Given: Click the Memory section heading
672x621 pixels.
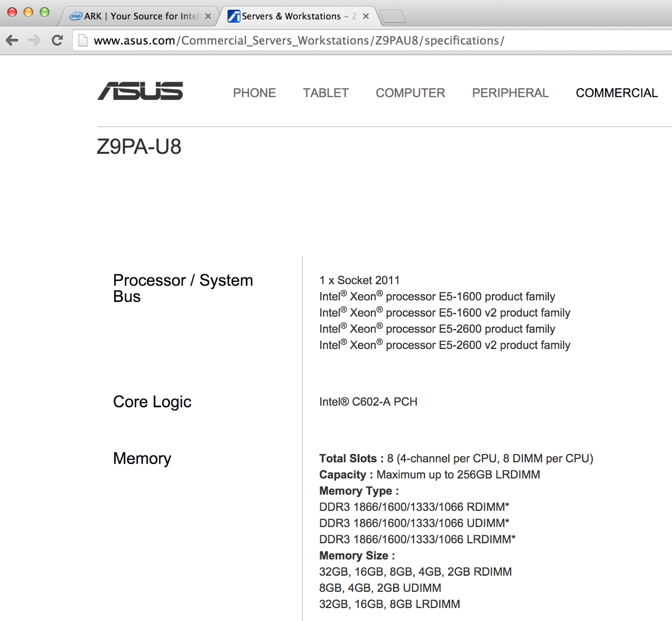Looking at the screenshot, I should point(142,459).
